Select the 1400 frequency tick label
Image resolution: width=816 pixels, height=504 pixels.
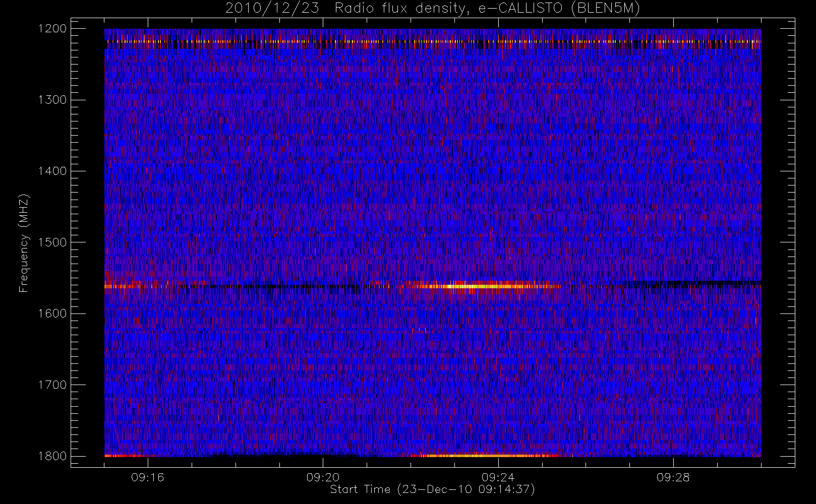pos(52,171)
